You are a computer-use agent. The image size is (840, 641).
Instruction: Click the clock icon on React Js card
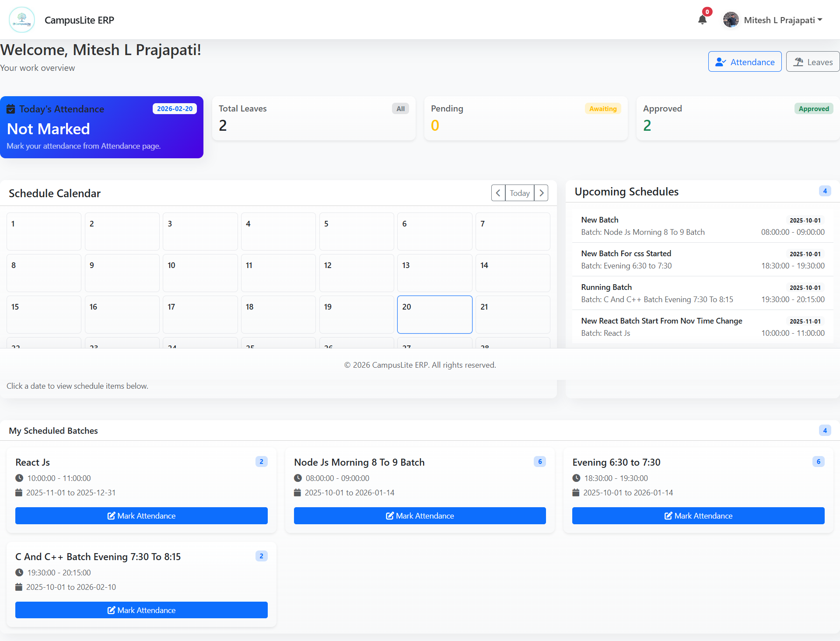tap(19, 478)
